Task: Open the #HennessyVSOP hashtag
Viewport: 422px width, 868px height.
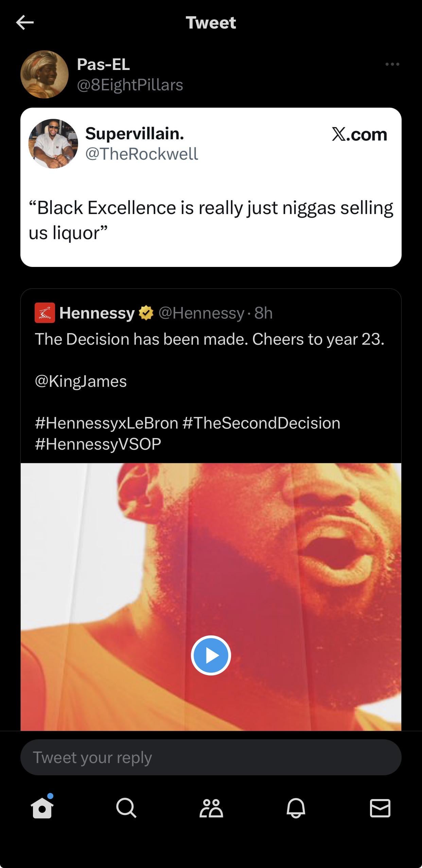Action: click(98, 444)
